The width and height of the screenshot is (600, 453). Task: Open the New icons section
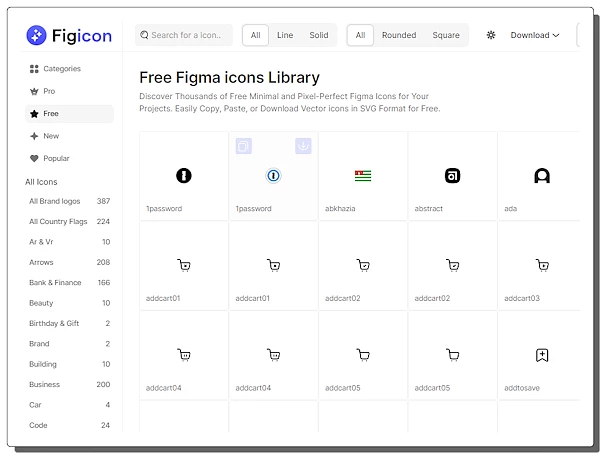[51, 136]
